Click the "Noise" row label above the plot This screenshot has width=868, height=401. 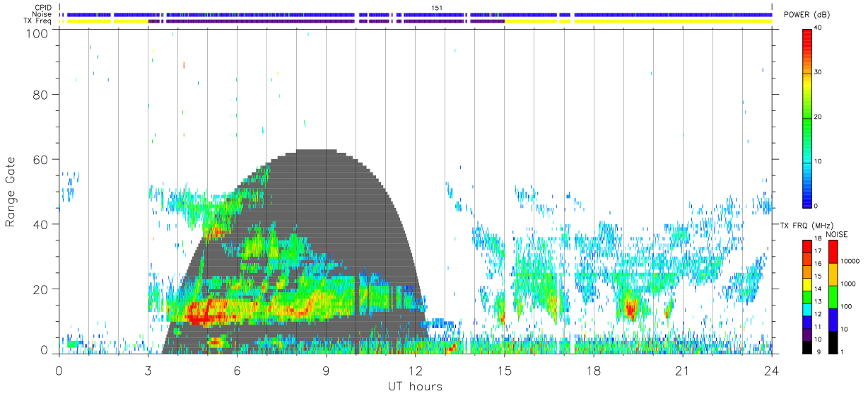pyautogui.click(x=42, y=14)
